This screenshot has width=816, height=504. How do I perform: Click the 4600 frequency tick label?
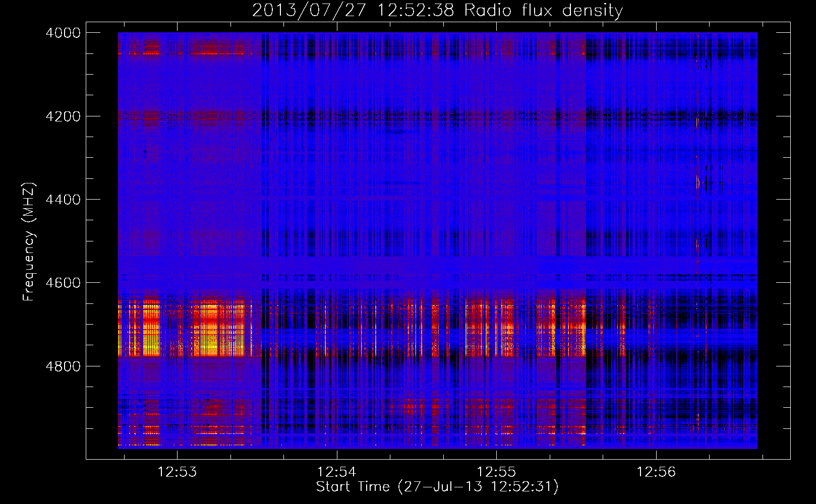point(63,283)
